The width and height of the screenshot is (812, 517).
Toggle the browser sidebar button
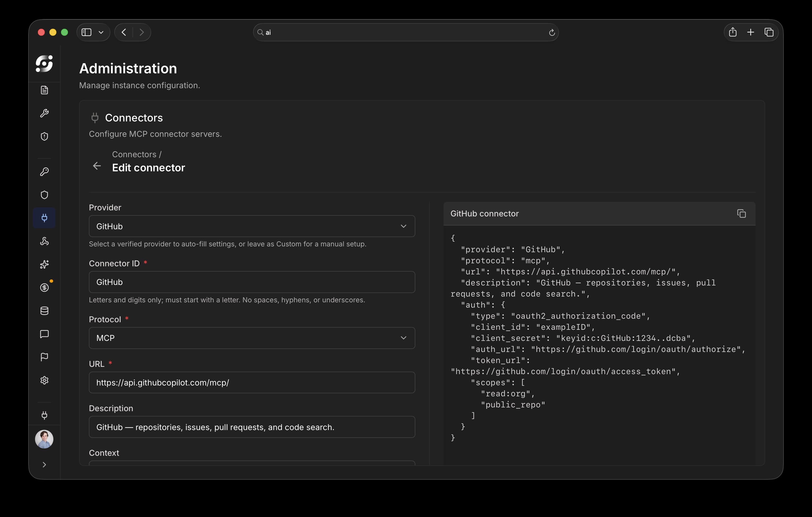pyautogui.click(x=87, y=33)
